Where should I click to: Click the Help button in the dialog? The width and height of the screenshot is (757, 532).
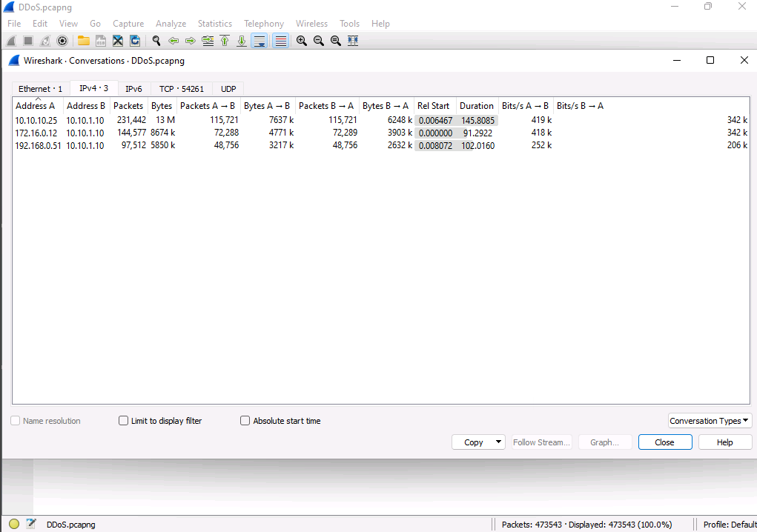pos(724,442)
